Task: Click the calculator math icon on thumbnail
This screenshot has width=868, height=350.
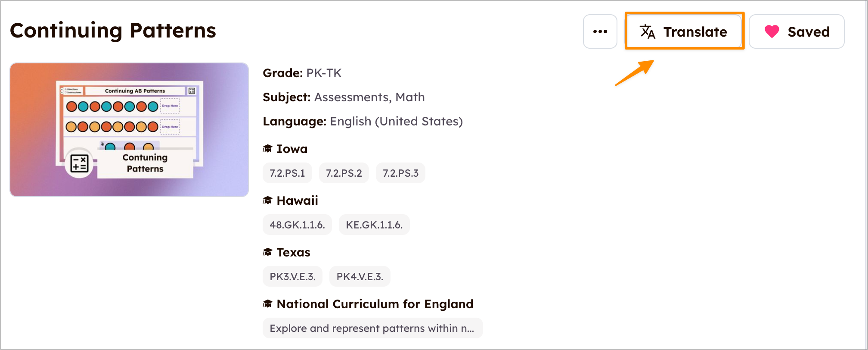Action: [79, 164]
